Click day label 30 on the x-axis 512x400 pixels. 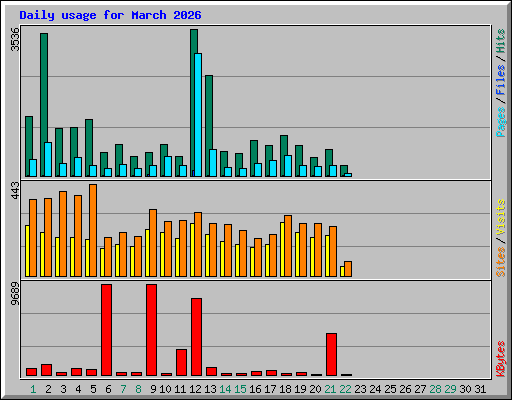[465, 389]
